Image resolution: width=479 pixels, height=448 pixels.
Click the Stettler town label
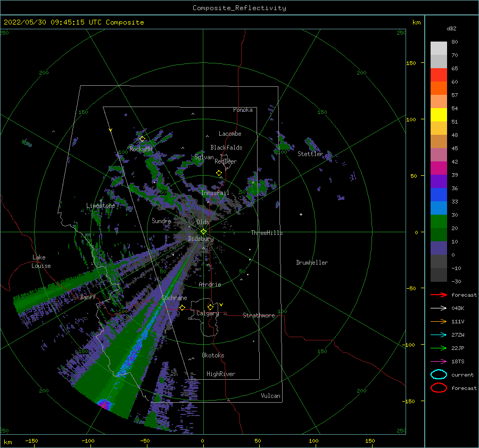(310, 154)
